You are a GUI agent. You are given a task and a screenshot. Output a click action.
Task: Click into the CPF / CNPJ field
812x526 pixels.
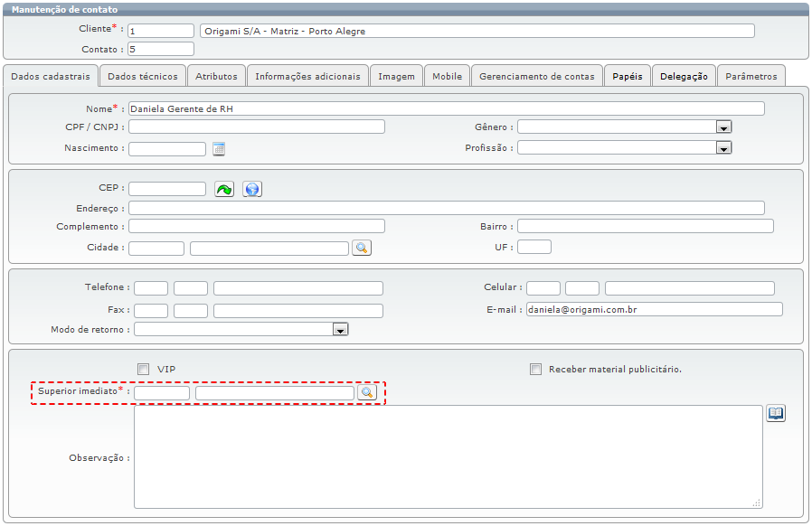pyautogui.click(x=257, y=127)
